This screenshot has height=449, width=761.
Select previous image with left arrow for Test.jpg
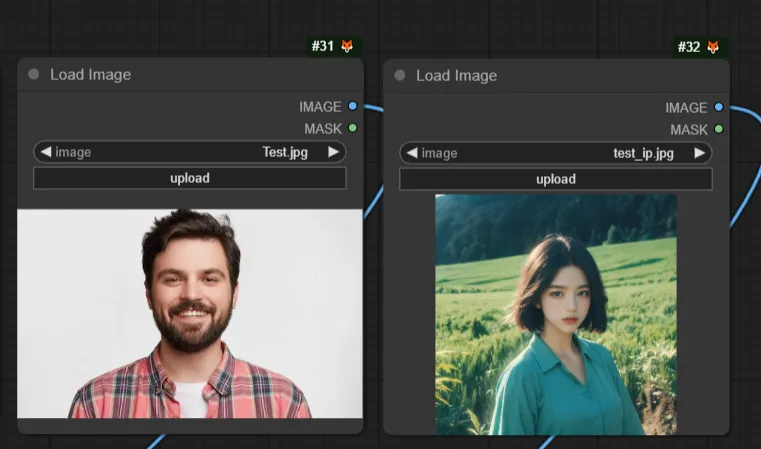click(x=45, y=152)
